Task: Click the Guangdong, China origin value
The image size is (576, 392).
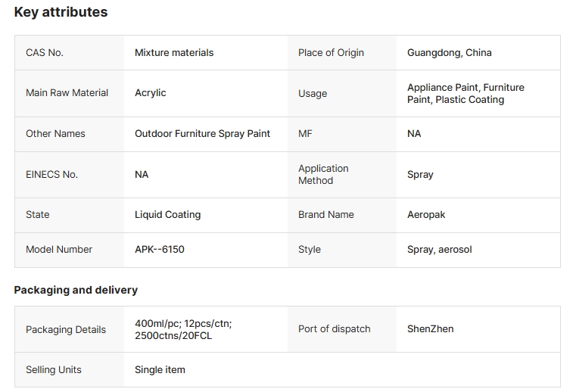Action: 449,52
